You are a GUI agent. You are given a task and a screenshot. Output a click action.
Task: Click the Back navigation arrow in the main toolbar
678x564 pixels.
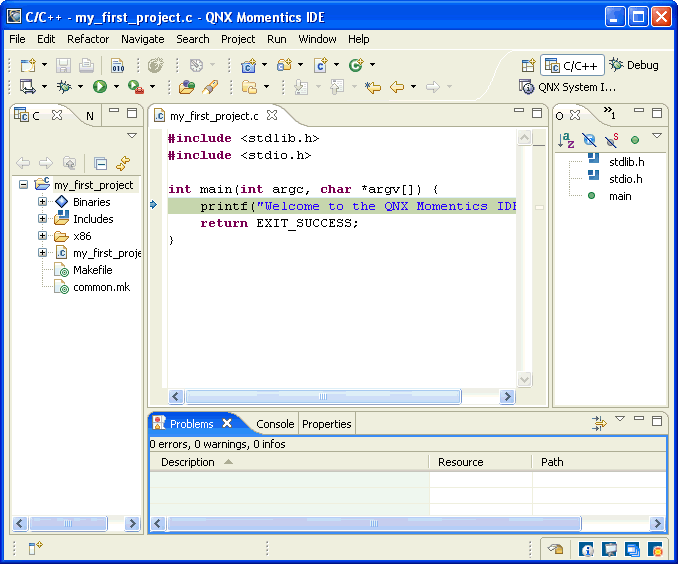pos(397,87)
